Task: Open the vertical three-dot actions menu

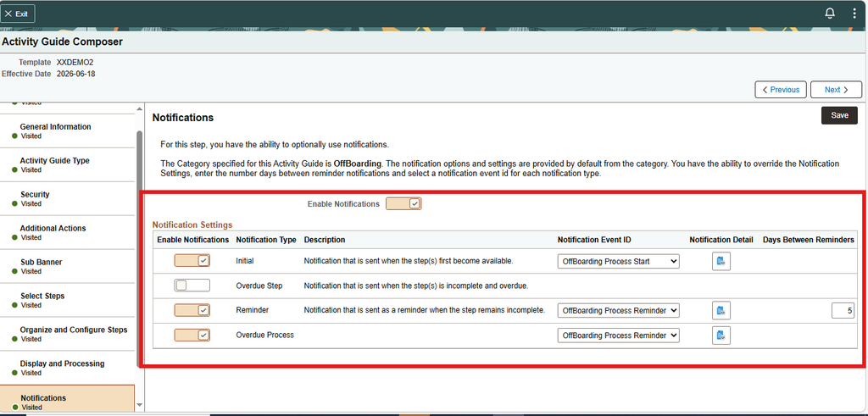Action: tap(854, 14)
